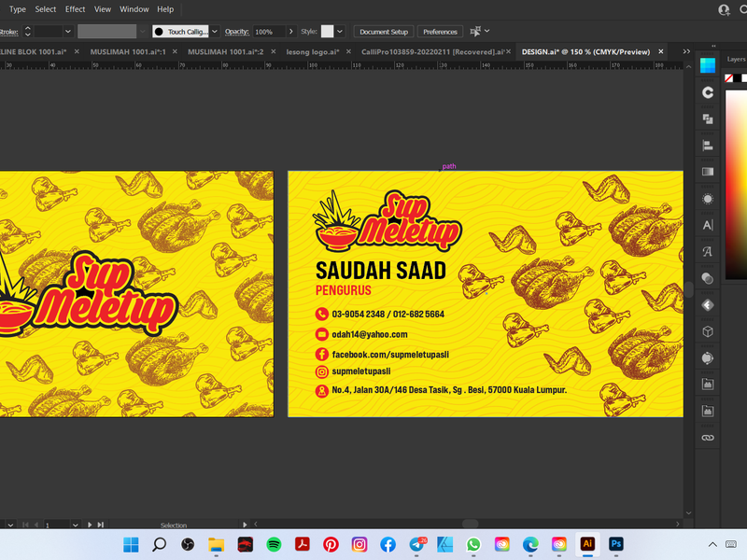Click the align-to selection icon in control bar
The image size is (747, 560).
475,32
